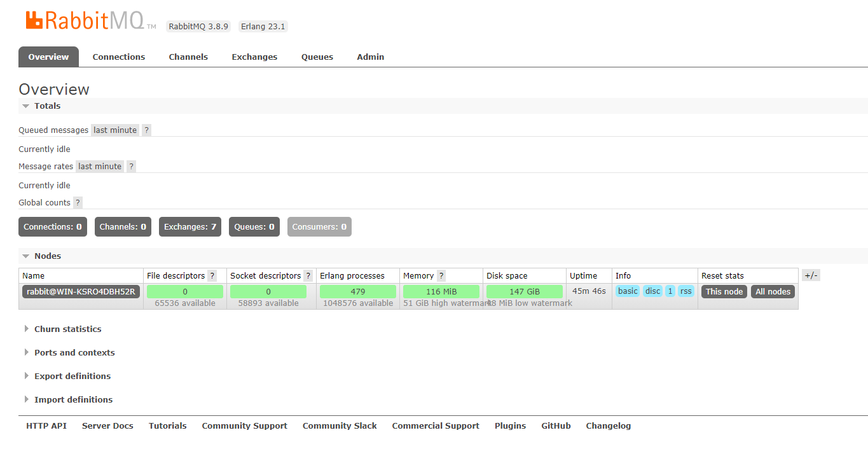Click the Channels: 0 count button
Screen dimensions: 868x463
(x=123, y=226)
